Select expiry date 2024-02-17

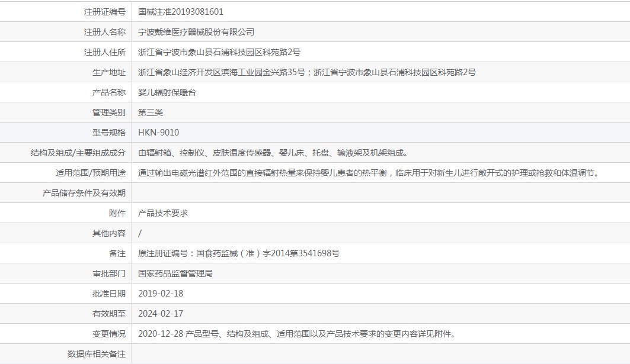(160, 314)
